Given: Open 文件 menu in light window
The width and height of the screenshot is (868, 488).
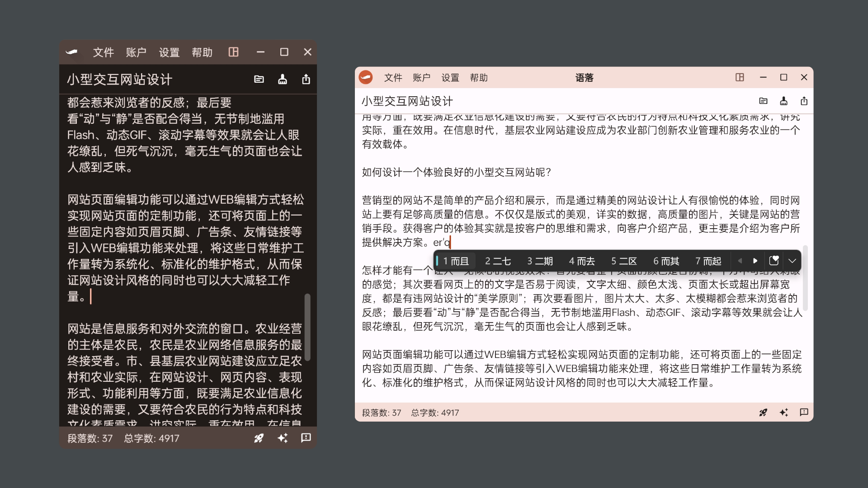Looking at the screenshot, I should [393, 78].
